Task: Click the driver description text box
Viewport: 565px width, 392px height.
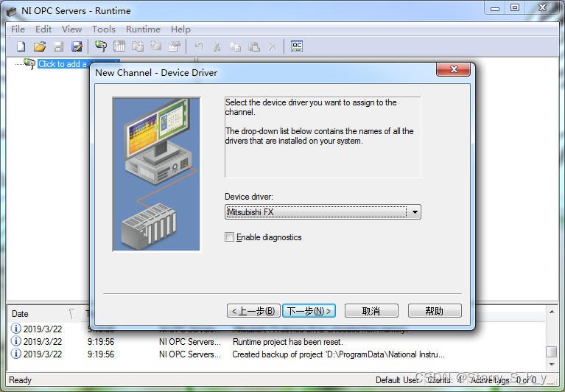Action: [x=323, y=137]
